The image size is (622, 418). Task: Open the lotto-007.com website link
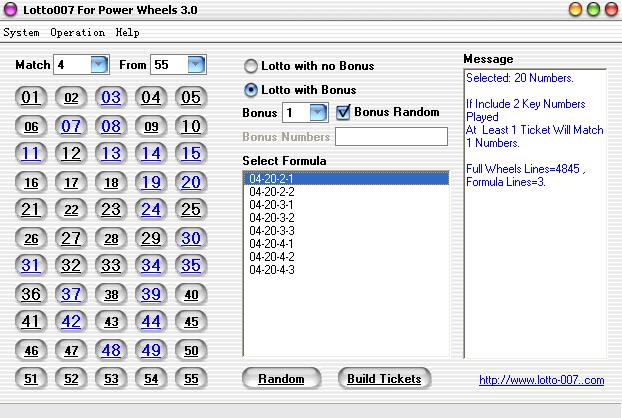click(x=541, y=380)
